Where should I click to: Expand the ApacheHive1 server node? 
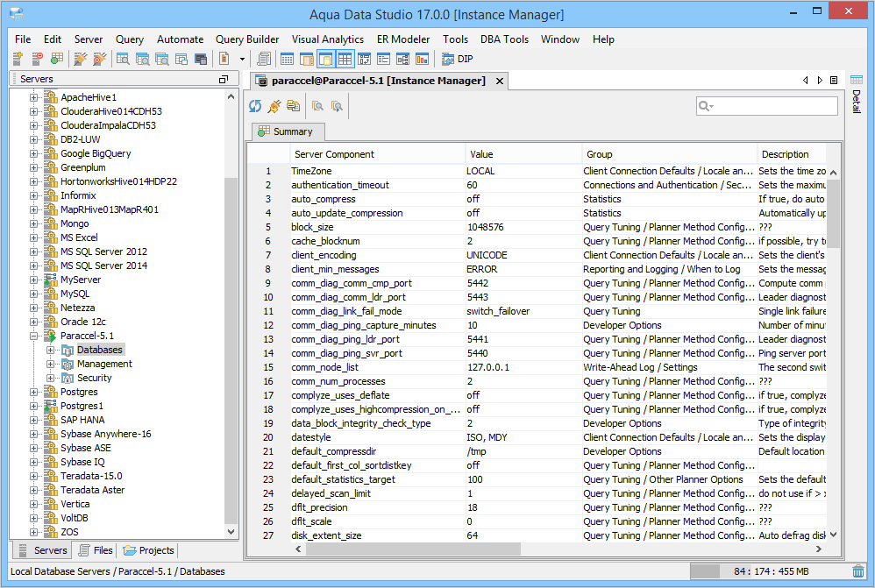point(33,97)
